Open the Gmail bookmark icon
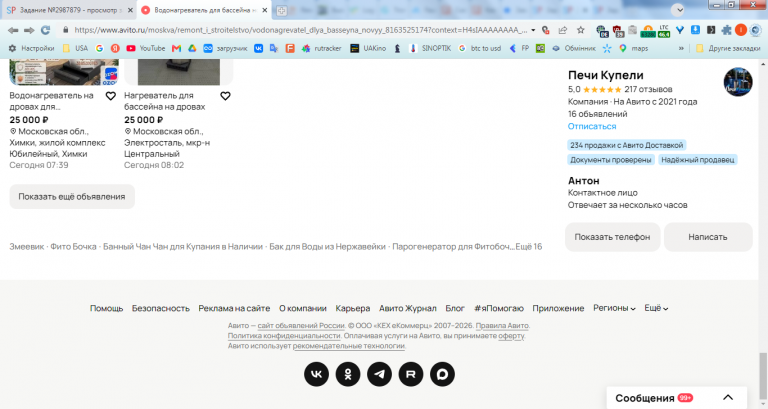The width and height of the screenshot is (768, 409). tap(176, 48)
